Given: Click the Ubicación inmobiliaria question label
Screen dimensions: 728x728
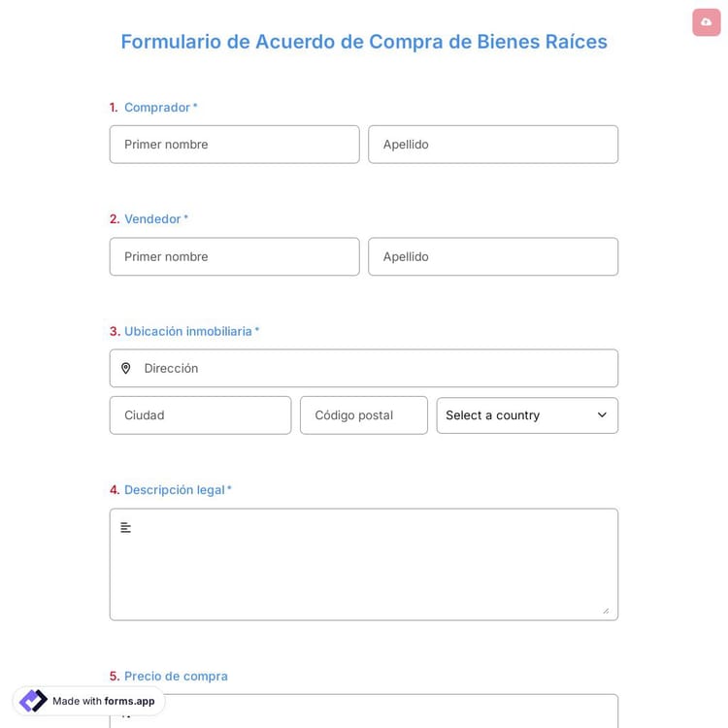Looking at the screenshot, I should point(188,331).
